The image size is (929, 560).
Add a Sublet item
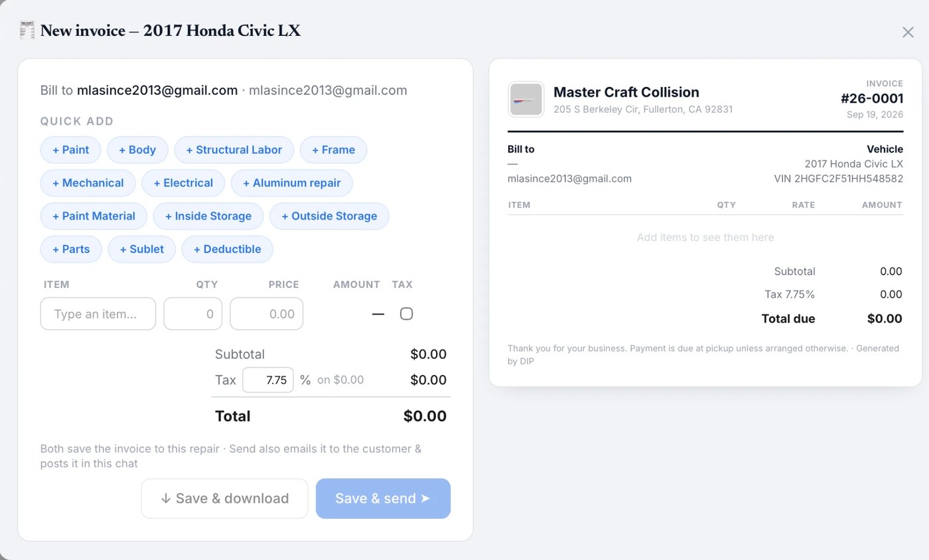(142, 249)
